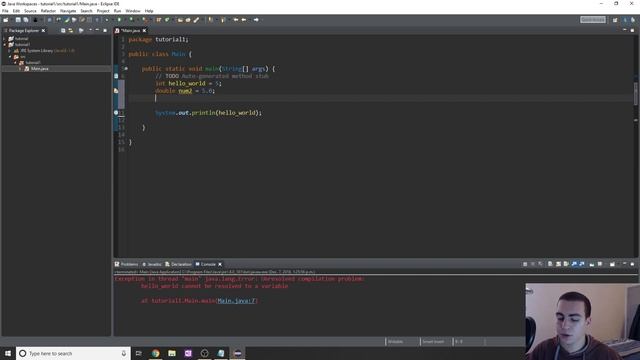The width and height of the screenshot is (640, 360).
Task: Click the error marker beside the println line
Action: tap(116, 113)
